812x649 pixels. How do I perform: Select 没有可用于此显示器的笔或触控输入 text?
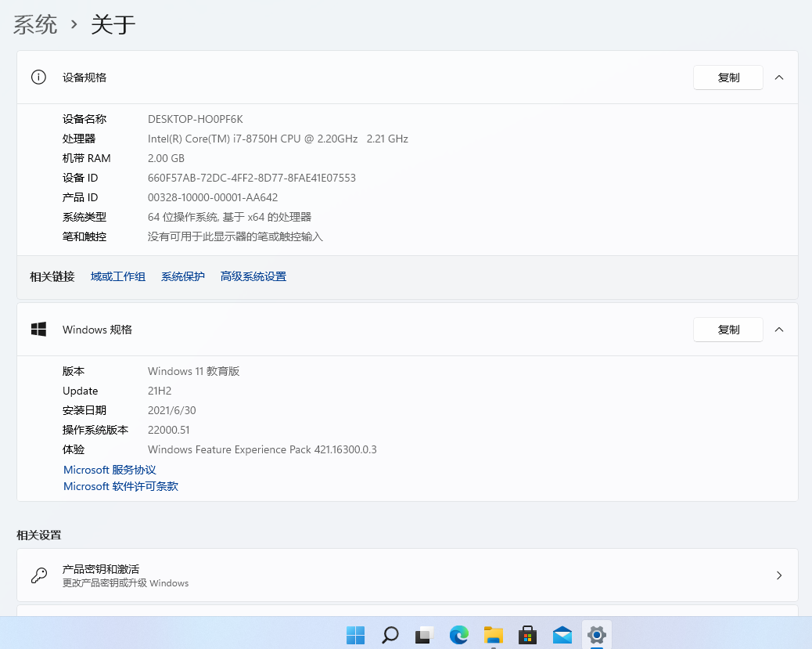point(235,237)
